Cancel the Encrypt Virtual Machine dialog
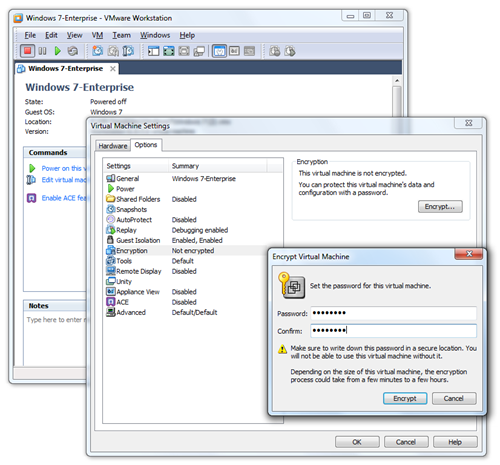The height and width of the screenshot is (465, 500). coord(454,399)
